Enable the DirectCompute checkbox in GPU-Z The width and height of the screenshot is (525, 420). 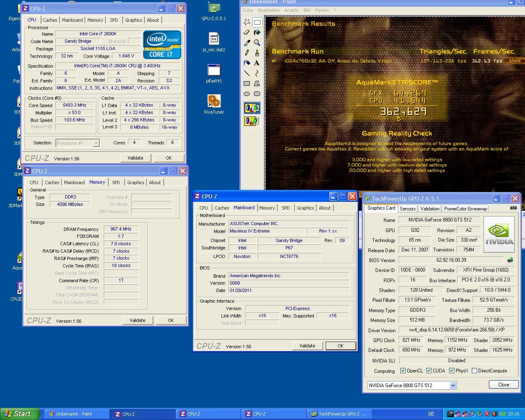coord(474,371)
